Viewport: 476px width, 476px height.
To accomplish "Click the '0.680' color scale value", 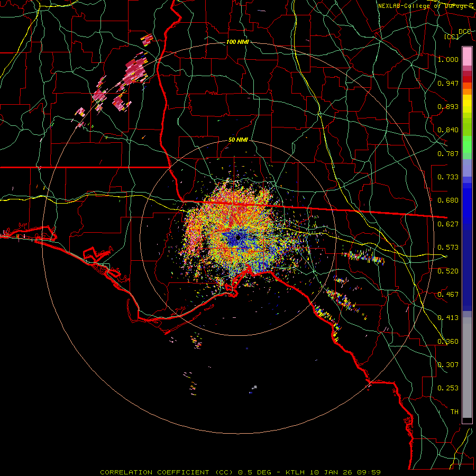I will click(448, 200).
